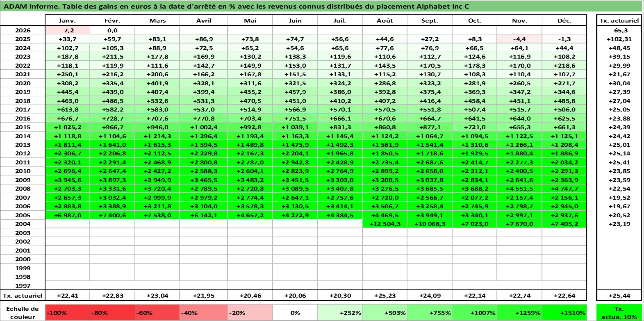
Task: Select the "-7,2" cell for January 2026
Action: point(67,30)
